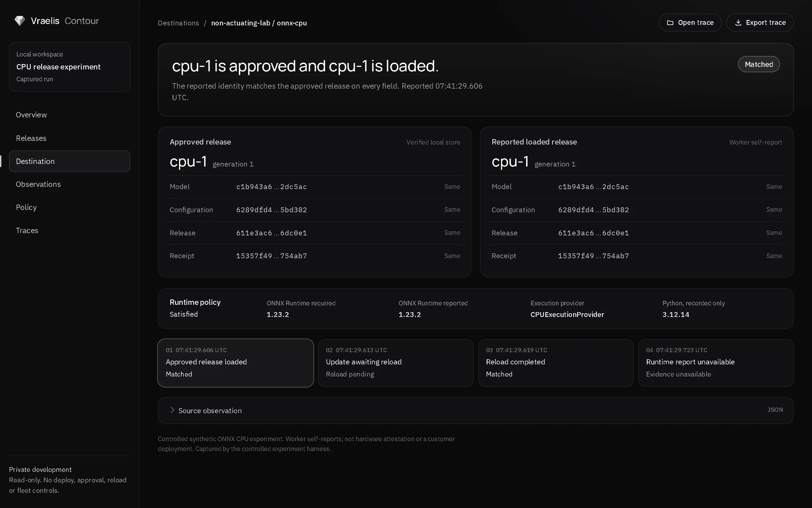Image resolution: width=812 pixels, height=508 pixels.
Task: Select the Destination sidebar item
Action: click(70, 161)
